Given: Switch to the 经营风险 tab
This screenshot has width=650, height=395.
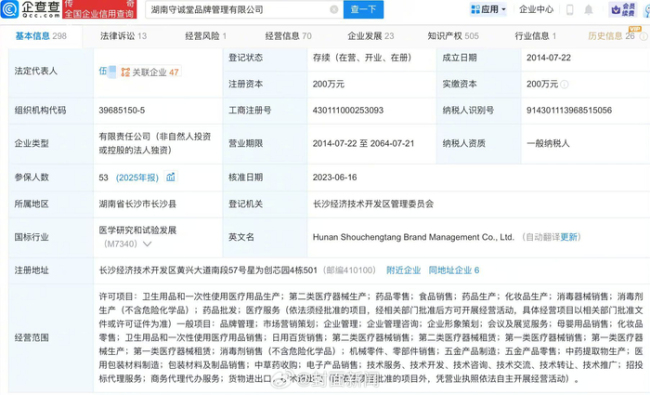Looking at the screenshot, I should (x=206, y=36).
